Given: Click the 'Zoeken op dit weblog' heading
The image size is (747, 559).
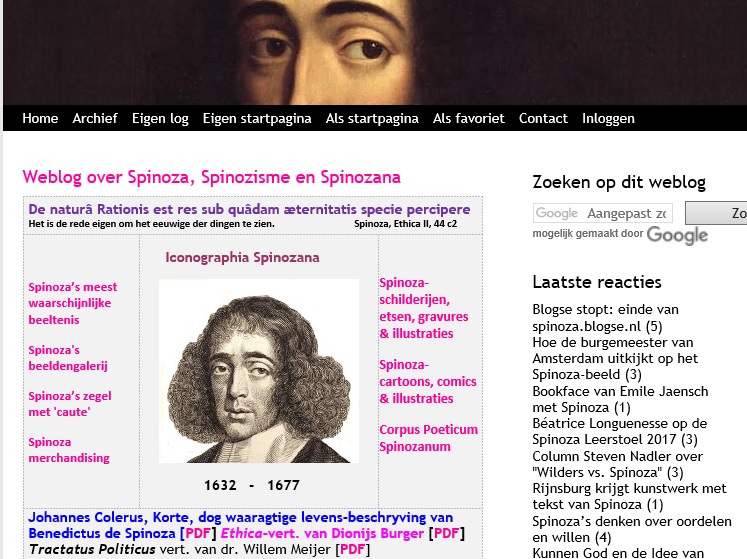Looking at the screenshot, I should [x=619, y=182].
